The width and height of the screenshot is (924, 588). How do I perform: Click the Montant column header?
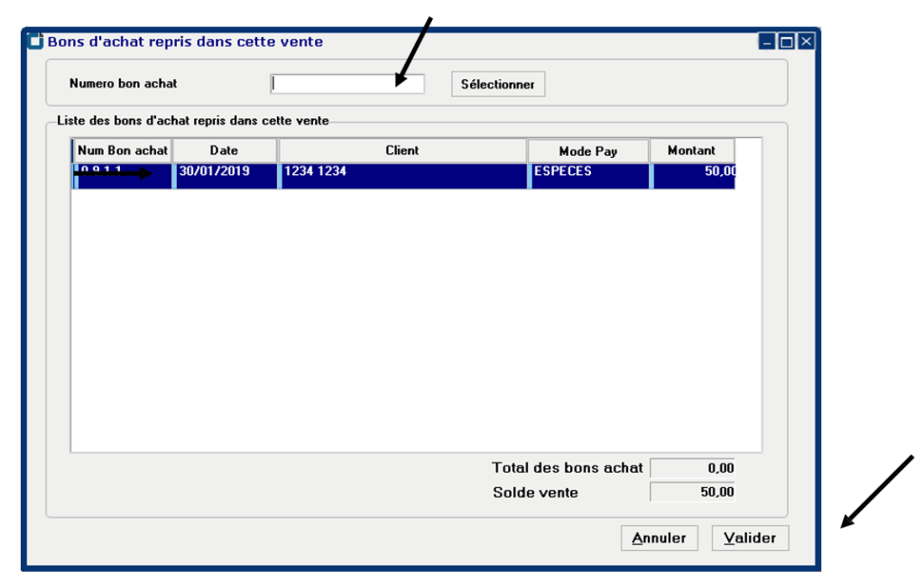pos(691,151)
